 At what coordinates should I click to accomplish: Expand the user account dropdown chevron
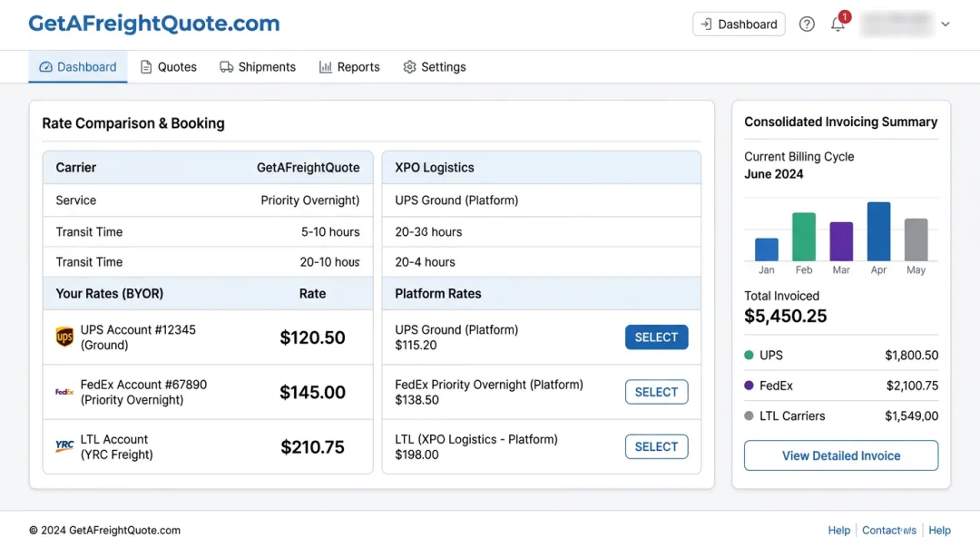946,24
